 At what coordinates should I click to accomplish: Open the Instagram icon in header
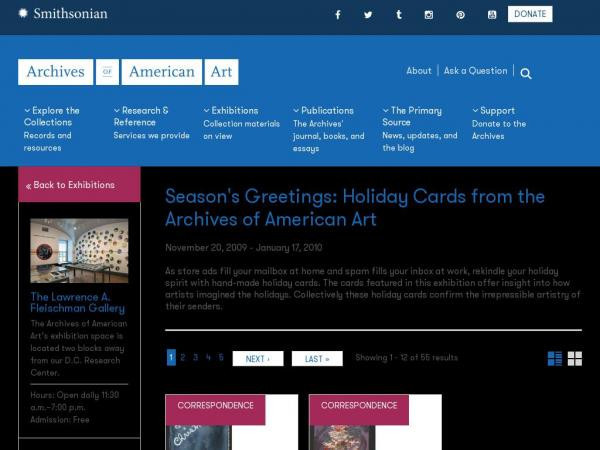click(x=429, y=15)
